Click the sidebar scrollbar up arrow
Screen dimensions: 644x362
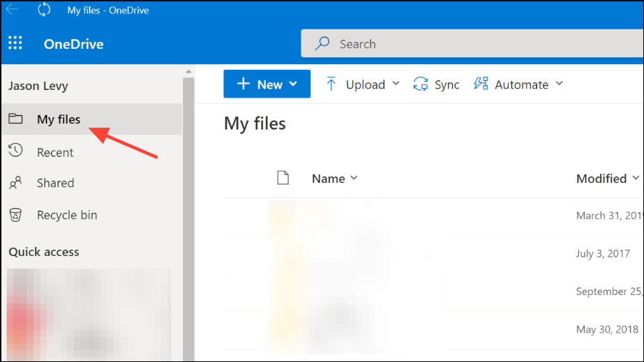tap(188, 71)
